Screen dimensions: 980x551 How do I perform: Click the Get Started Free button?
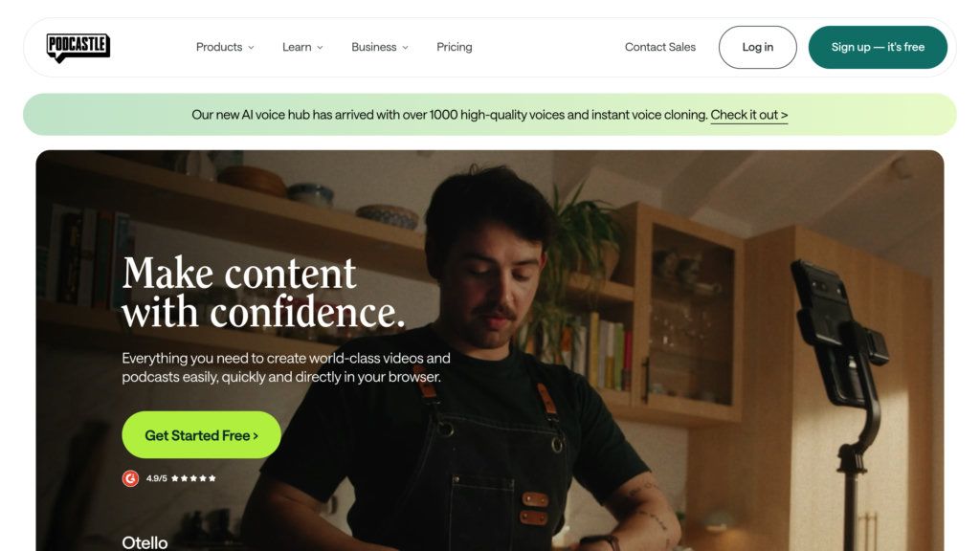click(201, 435)
